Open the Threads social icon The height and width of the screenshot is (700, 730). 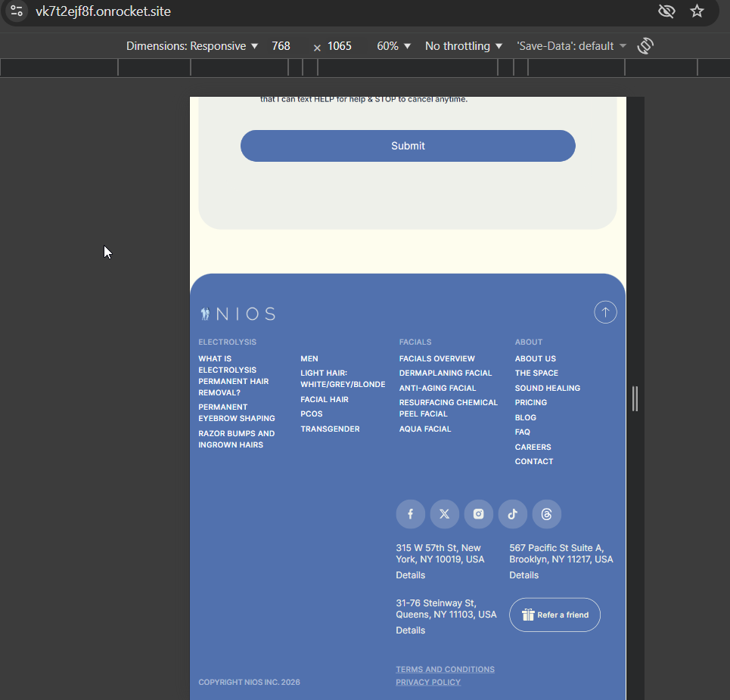pyautogui.click(x=547, y=514)
